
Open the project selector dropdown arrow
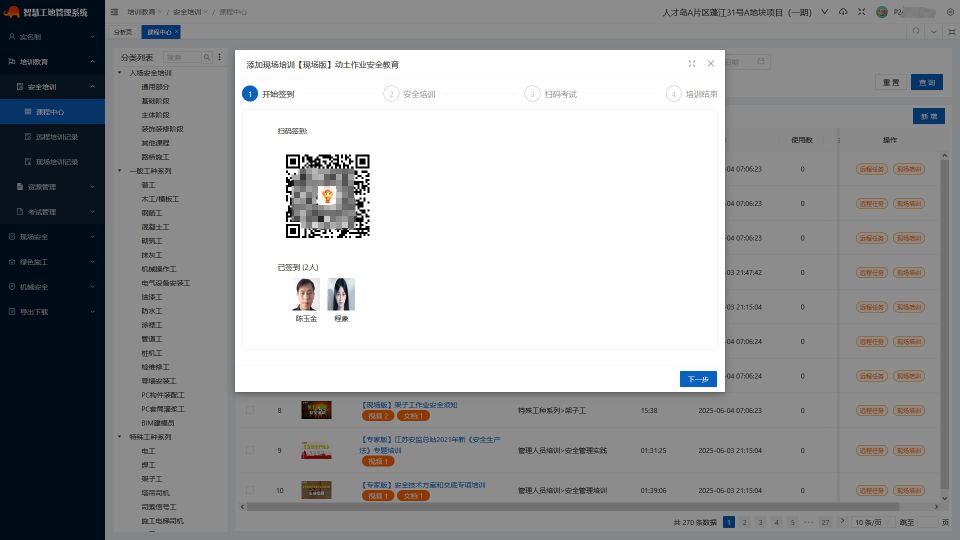[x=825, y=12]
